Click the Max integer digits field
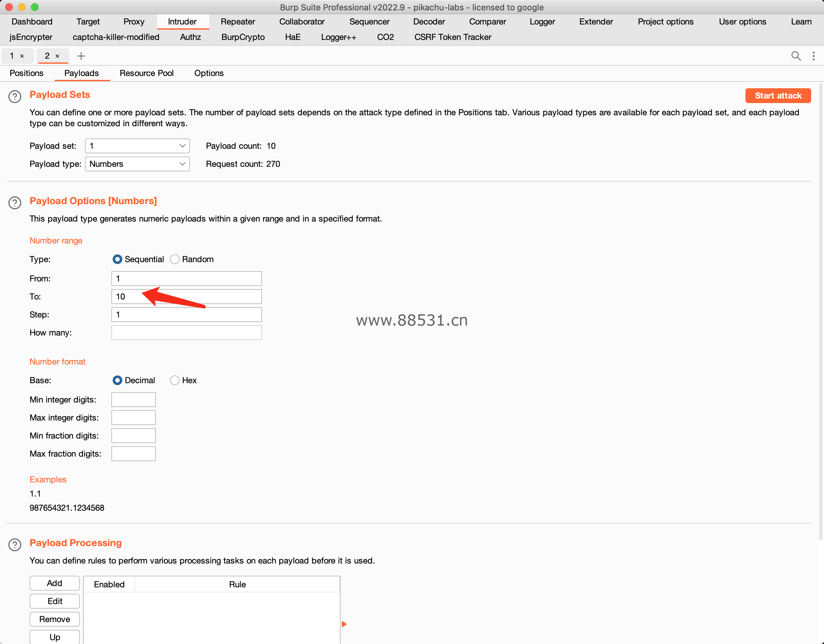The height and width of the screenshot is (644, 824). click(133, 418)
